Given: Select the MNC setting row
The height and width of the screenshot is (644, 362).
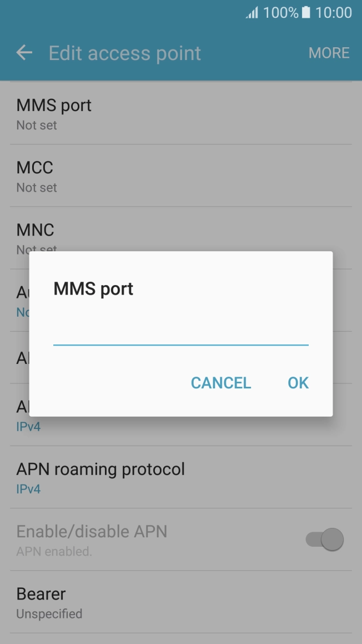Looking at the screenshot, I should click(181, 238).
